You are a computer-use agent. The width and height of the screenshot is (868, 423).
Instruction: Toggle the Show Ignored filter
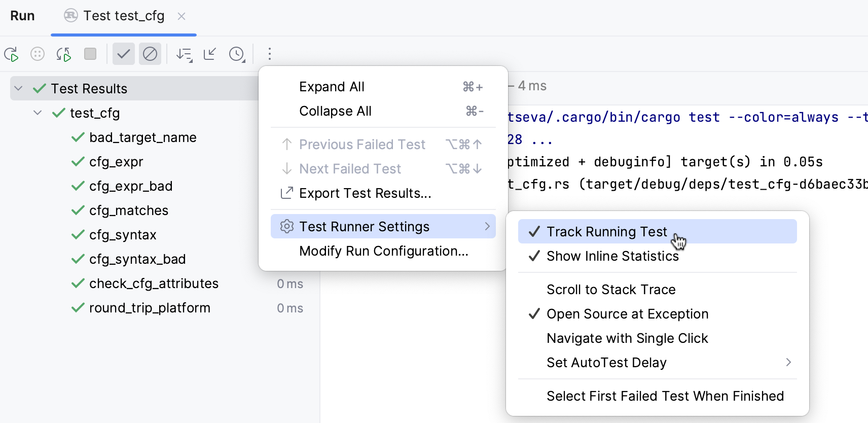coord(150,54)
